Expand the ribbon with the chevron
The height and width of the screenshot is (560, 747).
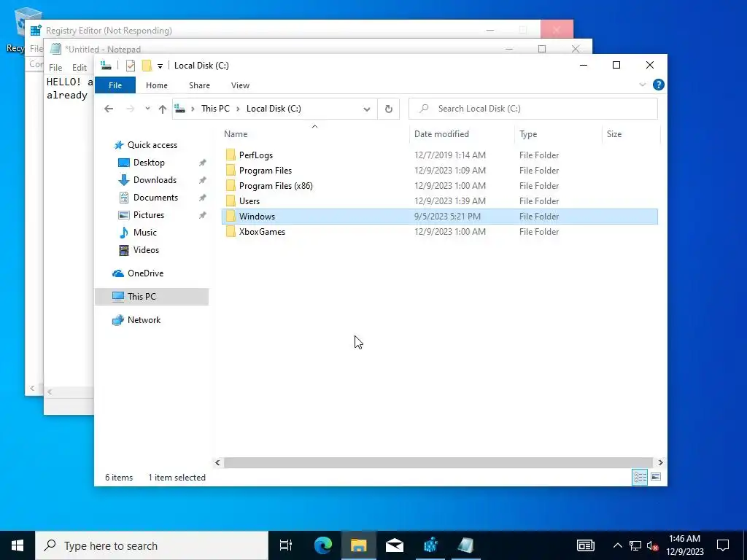642,85
